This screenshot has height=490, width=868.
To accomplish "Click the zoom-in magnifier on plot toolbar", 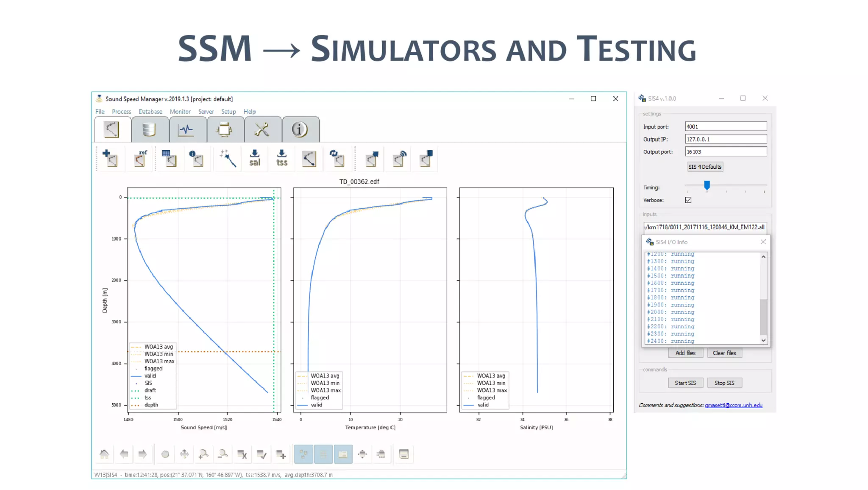I will pyautogui.click(x=203, y=454).
